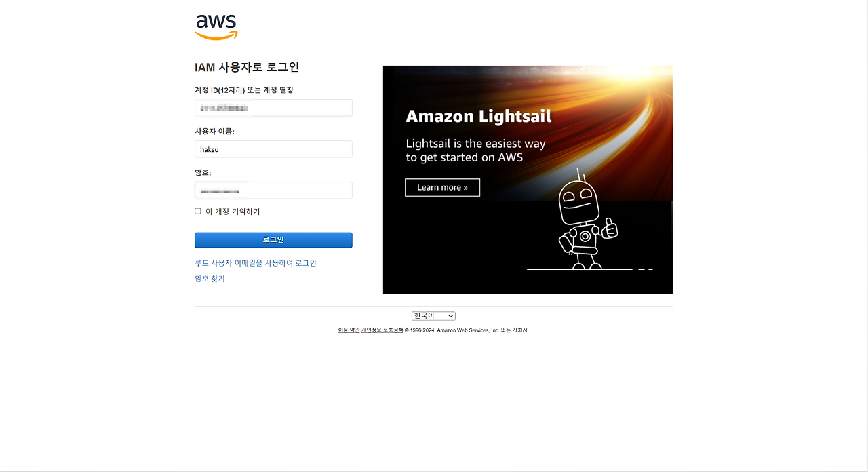Click the 로그인 button

273,240
